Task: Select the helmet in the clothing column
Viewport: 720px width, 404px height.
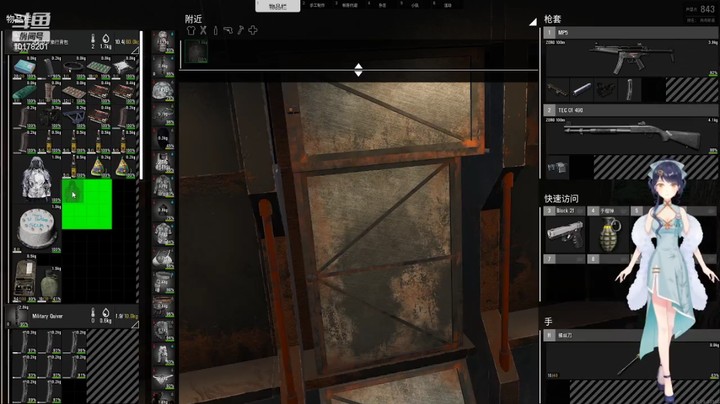Action: point(163,90)
